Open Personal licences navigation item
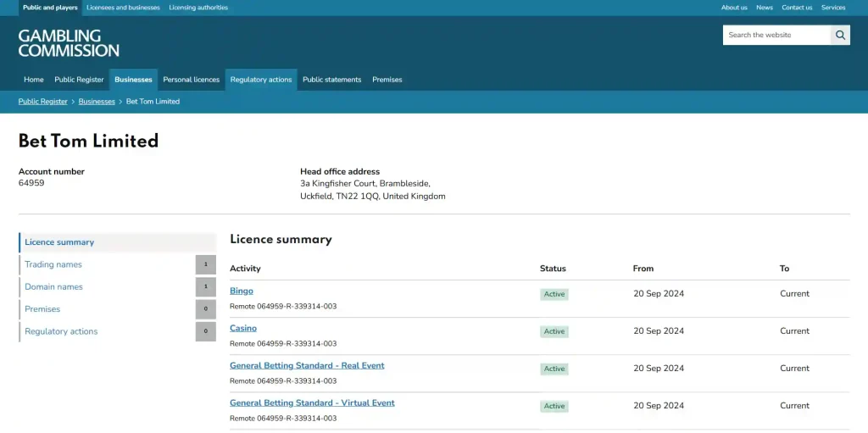The width and height of the screenshot is (868, 433). click(191, 80)
